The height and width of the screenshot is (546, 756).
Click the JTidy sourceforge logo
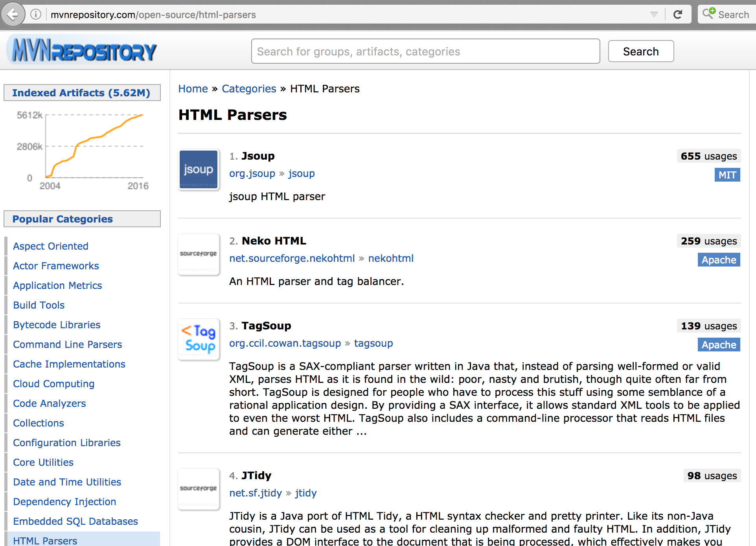[x=199, y=489]
